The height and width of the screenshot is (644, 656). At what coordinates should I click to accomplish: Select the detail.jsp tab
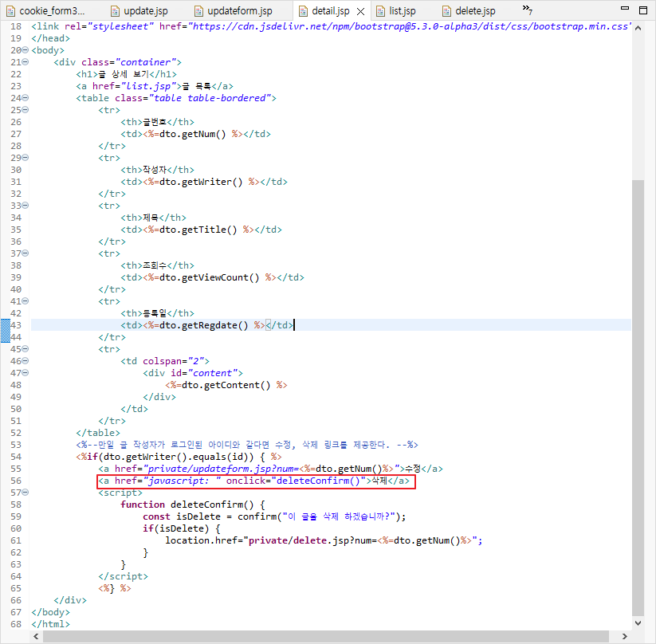coord(331,11)
